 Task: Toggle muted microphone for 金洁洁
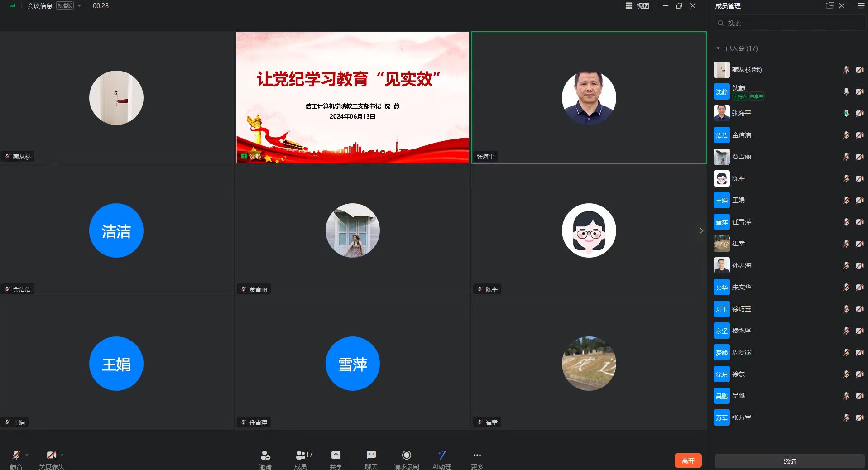pos(846,135)
